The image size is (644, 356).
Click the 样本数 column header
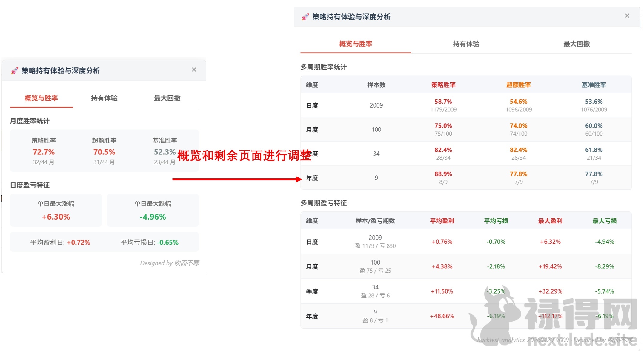point(376,85)
